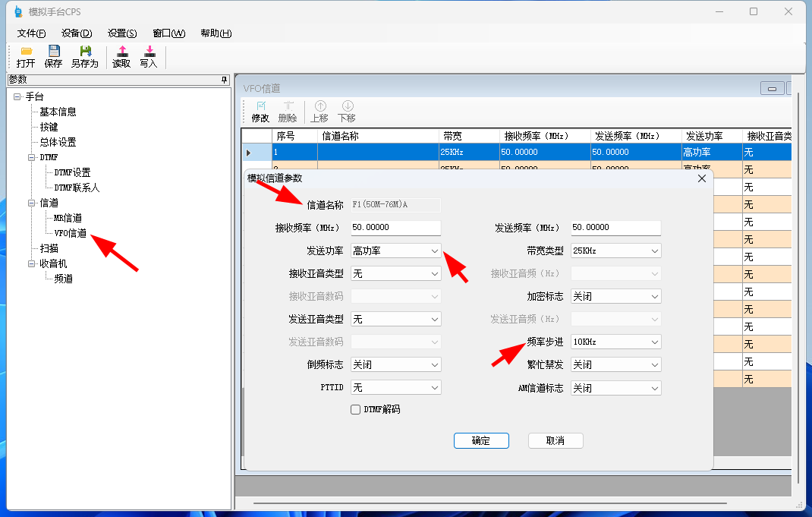Click the 接收频率 (MHz) input field
This screenshot has height=517, width=812.
tap(395, 228)
